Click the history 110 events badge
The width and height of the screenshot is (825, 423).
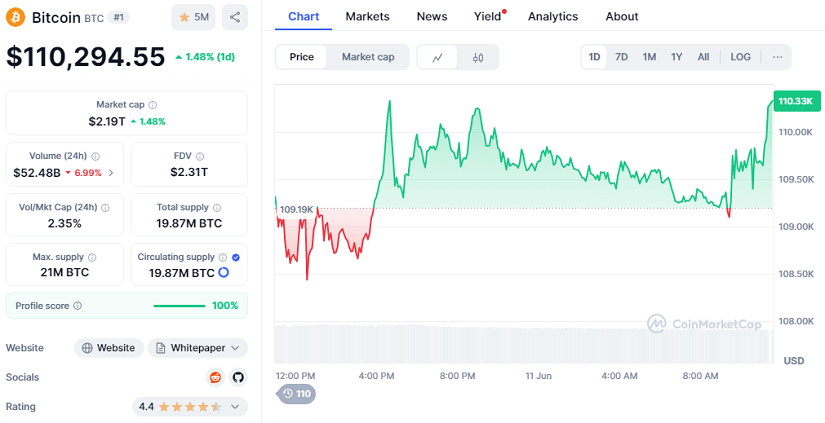click(x=297, y=394)
